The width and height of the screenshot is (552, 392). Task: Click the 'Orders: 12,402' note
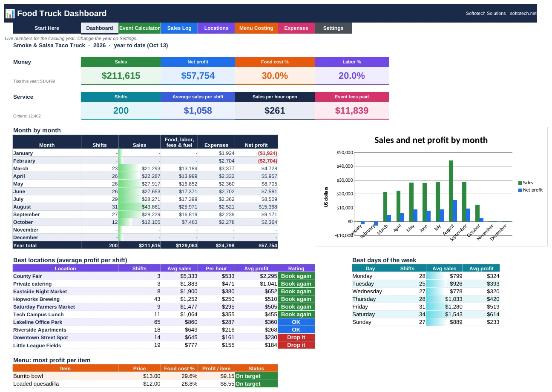coord(27,116)
